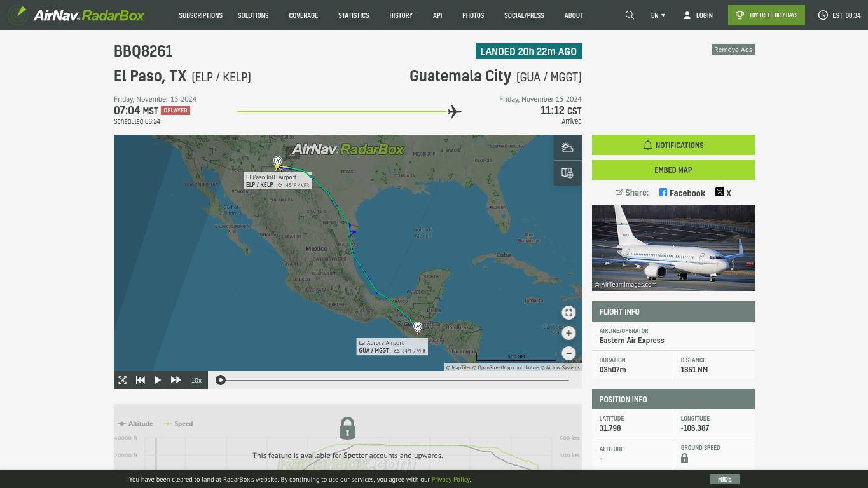
Task: Open the Coverage menu
Action: (303, 15)
